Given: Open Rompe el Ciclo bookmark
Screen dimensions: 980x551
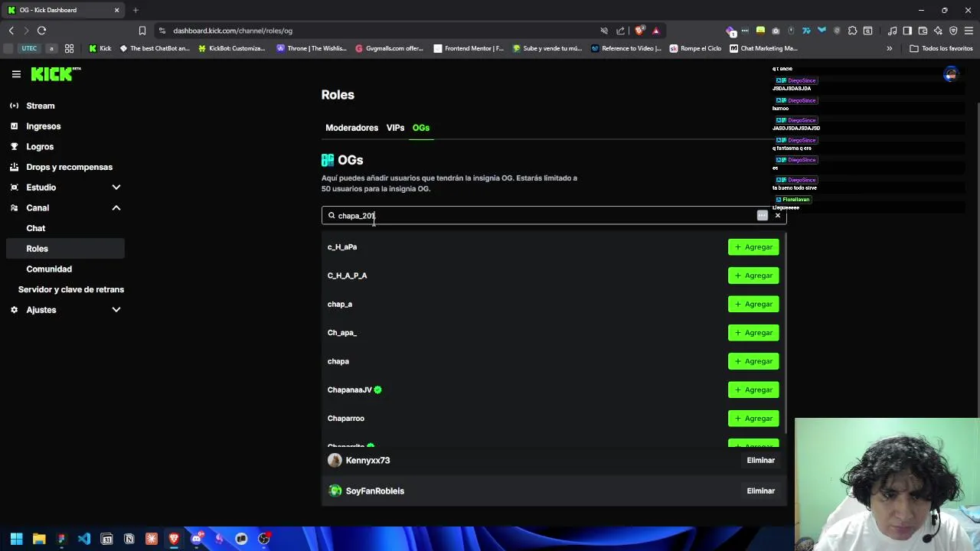Looking at the screenshot, I should point(695,48).
